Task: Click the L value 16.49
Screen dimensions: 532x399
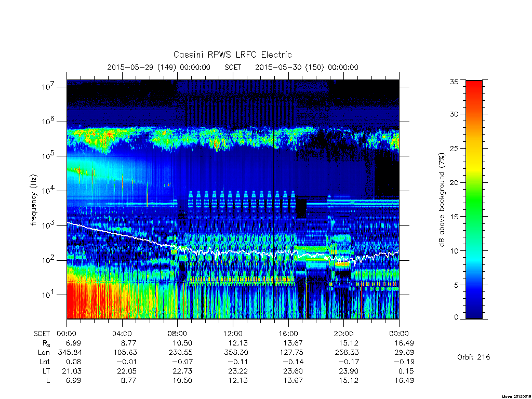Action: tap(404, 381)
